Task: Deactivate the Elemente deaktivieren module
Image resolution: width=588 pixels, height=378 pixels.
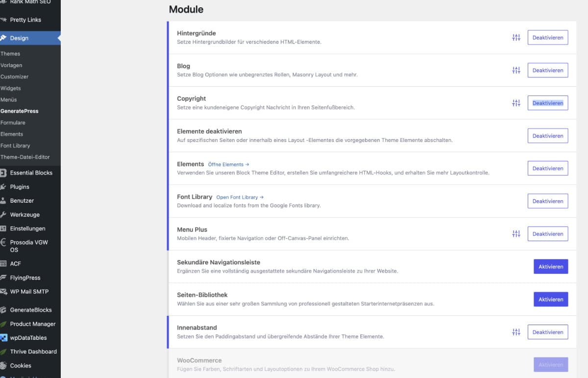Action: tap(547, 136)
